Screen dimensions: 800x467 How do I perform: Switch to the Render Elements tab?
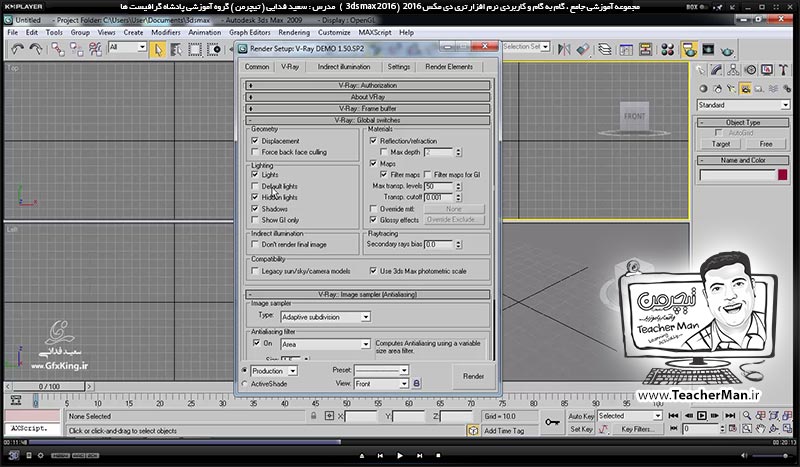pyautogui.click(x=449, y=67)
